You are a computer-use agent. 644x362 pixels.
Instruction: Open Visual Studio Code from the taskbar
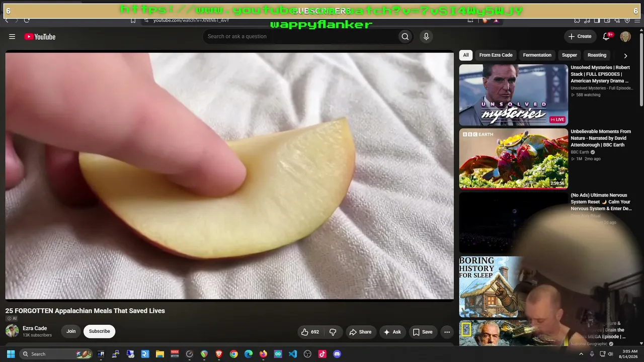point(293,354)
